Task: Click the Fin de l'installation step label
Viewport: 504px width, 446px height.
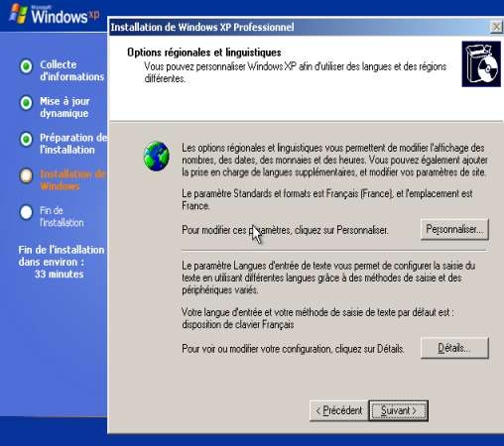Action: (62, 216)
